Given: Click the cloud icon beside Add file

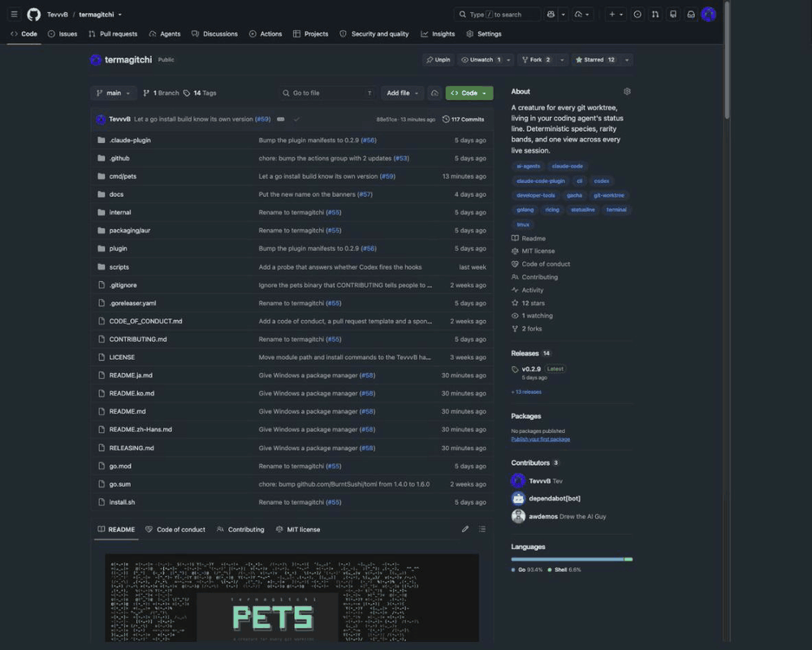Looking at the screenshot, I should (x=434, y=93).
